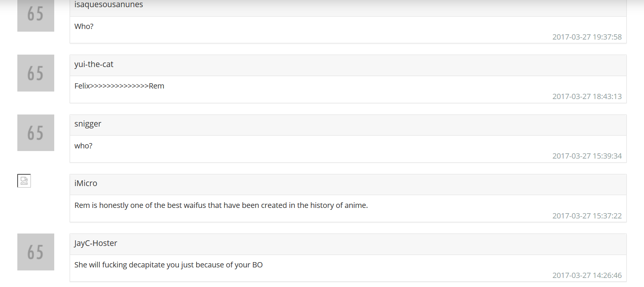Open JayC-Hoster's profile link

click(96, 243)
